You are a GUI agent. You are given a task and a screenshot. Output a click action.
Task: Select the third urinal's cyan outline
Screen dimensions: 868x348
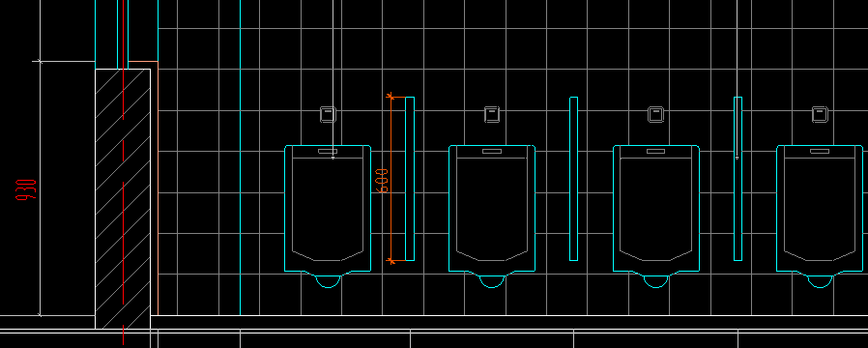pyautogui.click(x=655, y=209)
